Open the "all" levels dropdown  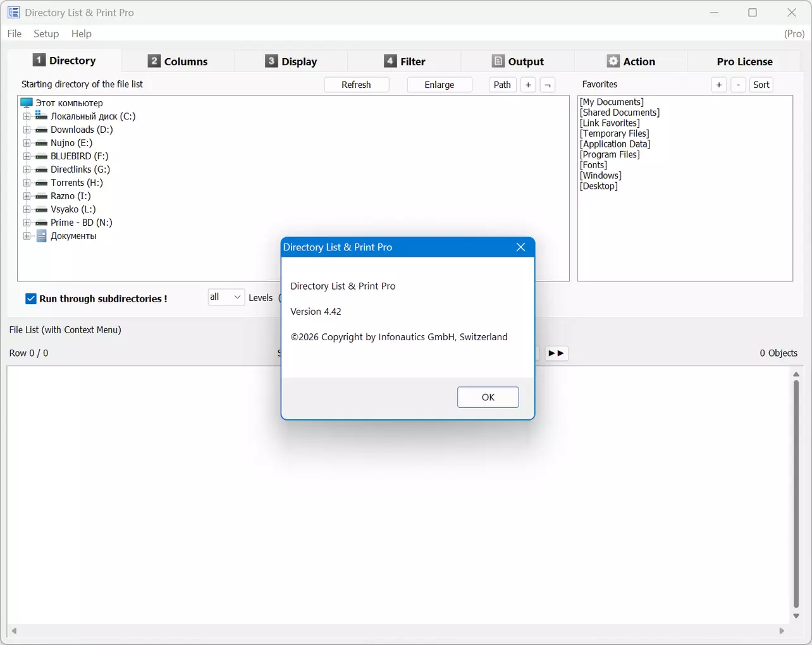tap(226, 297)
